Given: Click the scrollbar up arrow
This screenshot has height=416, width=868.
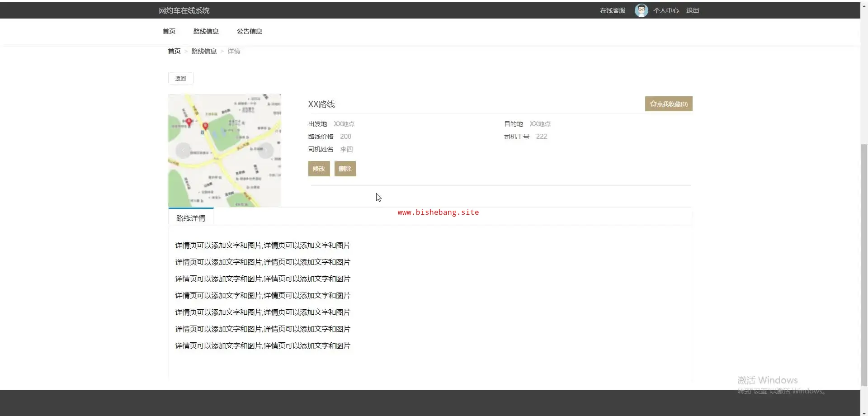Looking at the screenshot, I should pyautogui.click(x=864, y=5).
